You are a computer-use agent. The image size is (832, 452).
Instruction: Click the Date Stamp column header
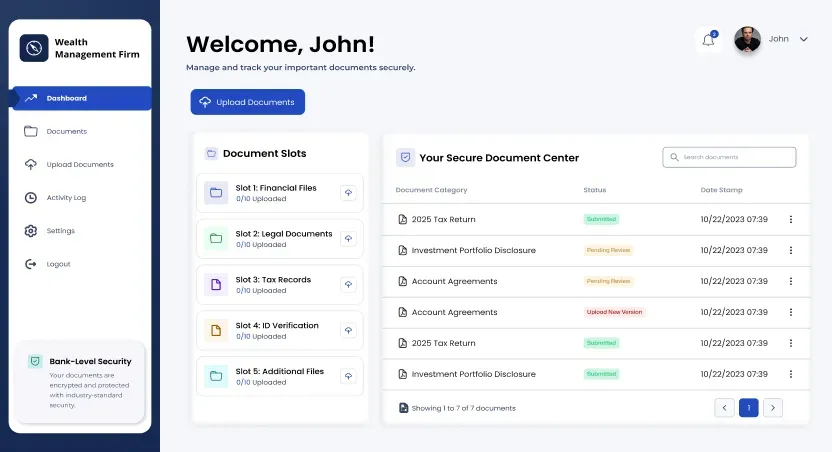[x=721, y=190]
